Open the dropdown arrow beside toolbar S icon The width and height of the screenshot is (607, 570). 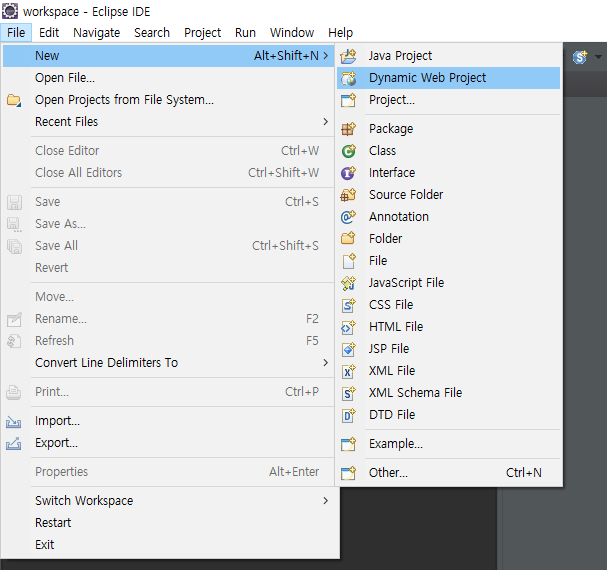tap(598, 57)
